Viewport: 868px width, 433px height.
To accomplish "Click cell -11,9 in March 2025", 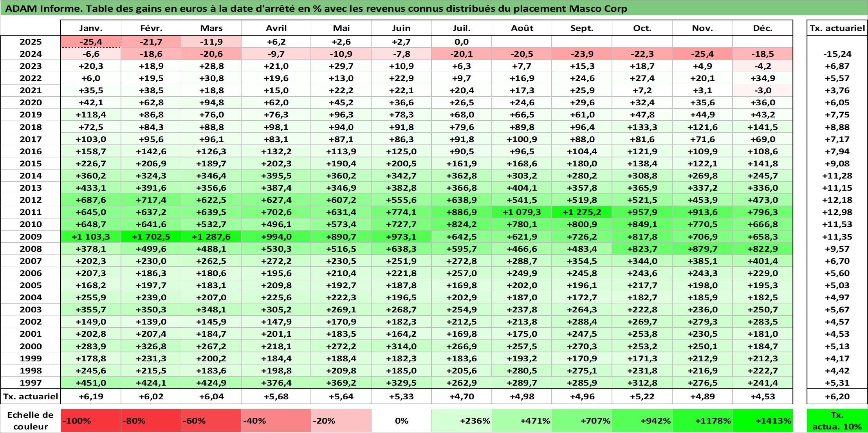I will [x=211, y=42].
